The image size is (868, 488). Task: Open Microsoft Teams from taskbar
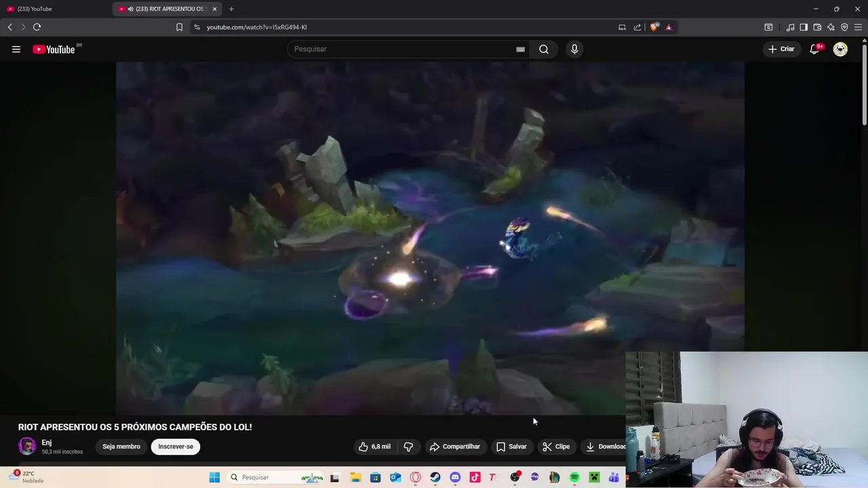[614, 477]
